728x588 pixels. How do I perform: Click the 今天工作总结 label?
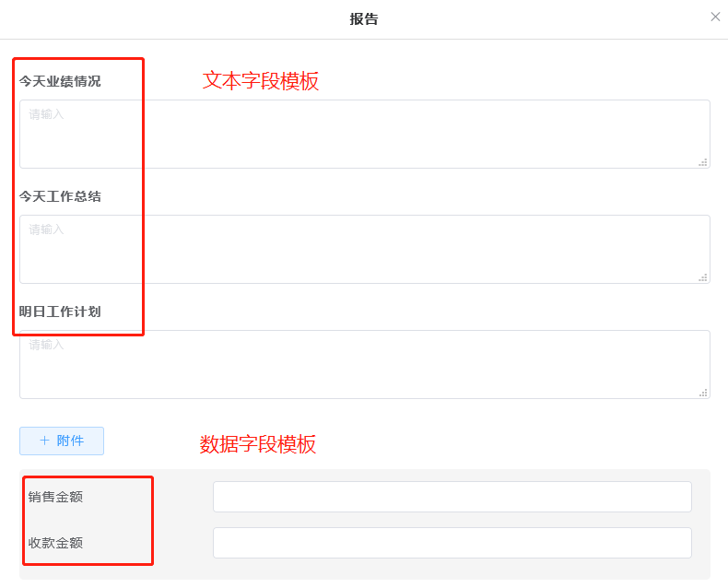click(x=60, y=196)
